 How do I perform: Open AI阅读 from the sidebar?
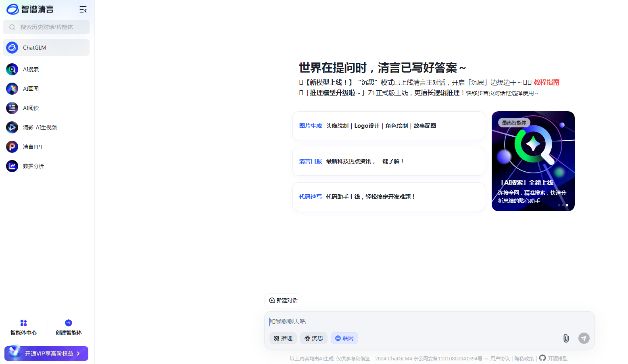pos(30,108)
